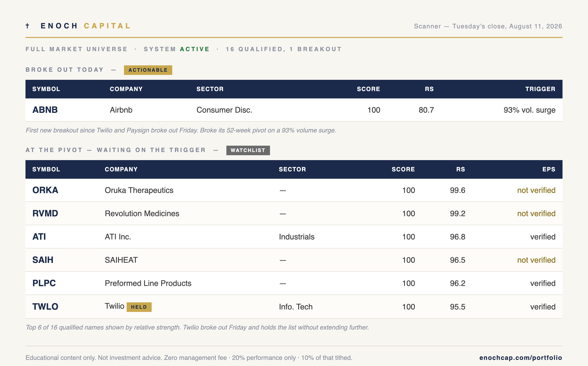This screenshot has height=366, width=588.
Task: Click the BROKE OUT TODAY heading
Action: 65,70
